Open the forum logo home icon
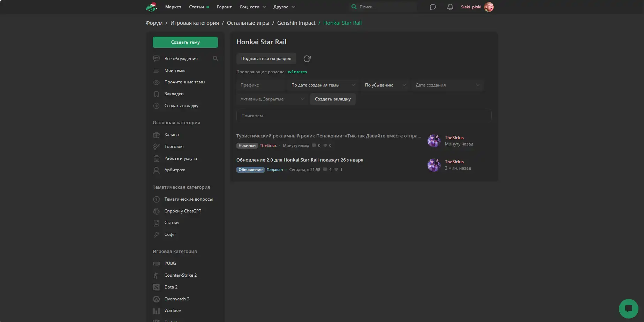 [151, 7]
